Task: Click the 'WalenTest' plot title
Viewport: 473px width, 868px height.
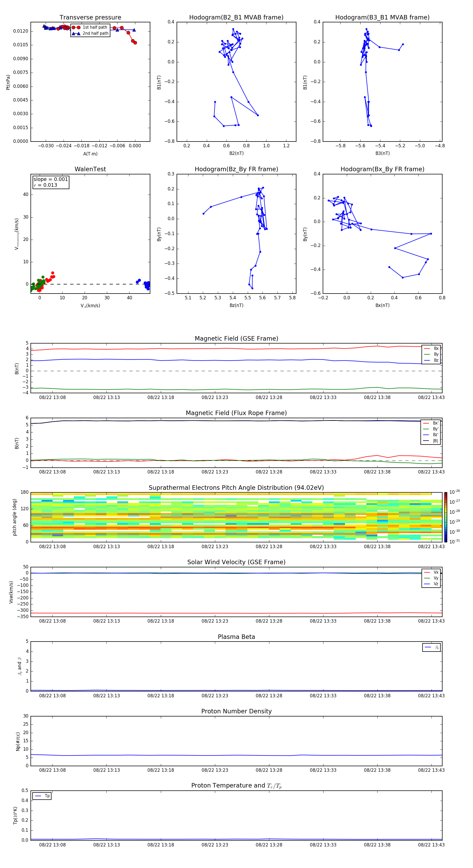Action: click(90, 169)
